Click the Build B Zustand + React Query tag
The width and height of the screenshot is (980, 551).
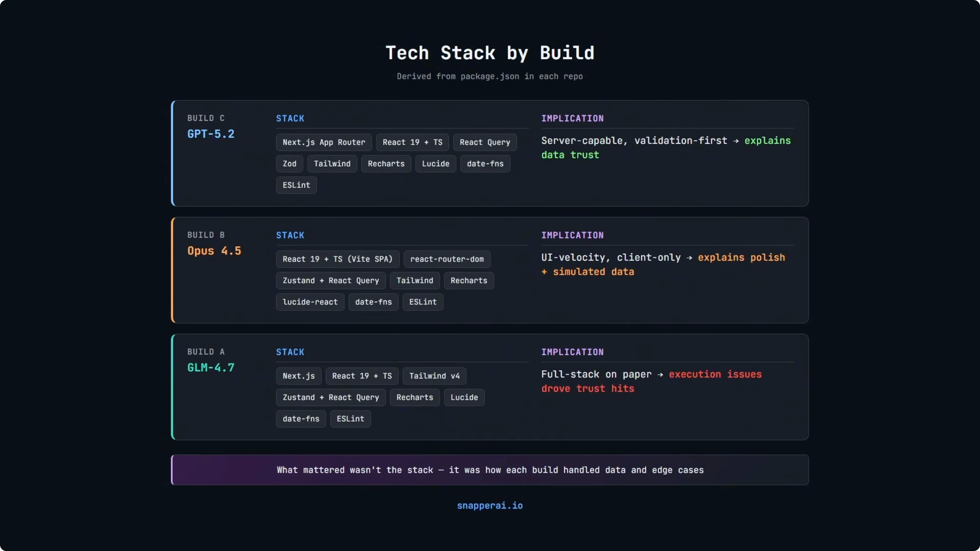click(330, 281)
